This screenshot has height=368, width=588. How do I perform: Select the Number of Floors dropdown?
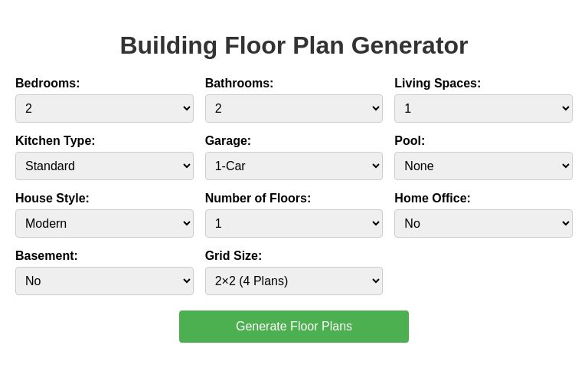coord(293,224)
